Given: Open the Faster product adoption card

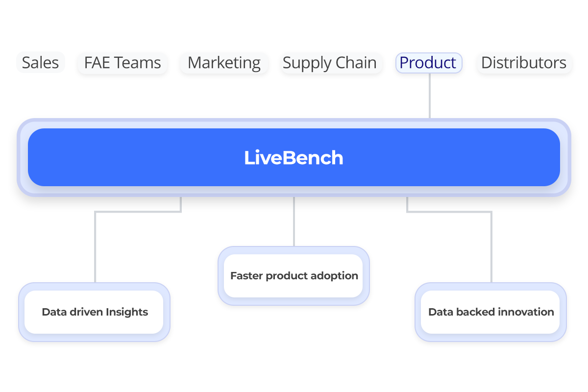Looking at the screenshot, I should tap(294, 276).
